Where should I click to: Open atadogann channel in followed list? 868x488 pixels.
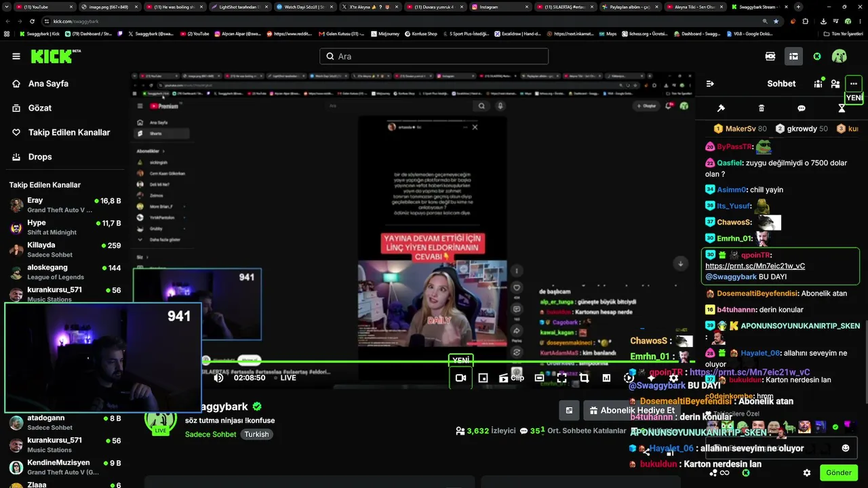(65, 422)
